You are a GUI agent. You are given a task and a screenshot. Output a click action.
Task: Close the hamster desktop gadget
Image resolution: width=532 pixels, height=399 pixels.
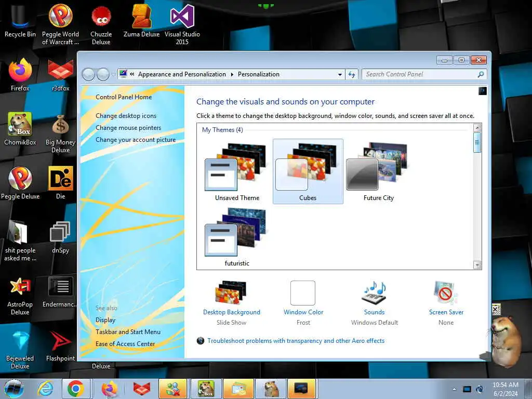click(x=495, y=309)
